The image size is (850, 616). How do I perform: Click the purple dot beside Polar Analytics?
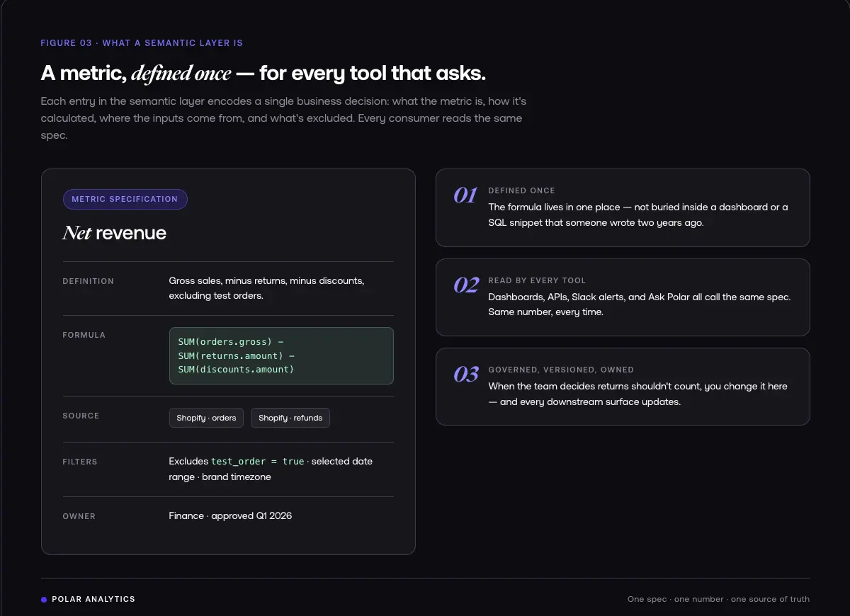[44, 599]
